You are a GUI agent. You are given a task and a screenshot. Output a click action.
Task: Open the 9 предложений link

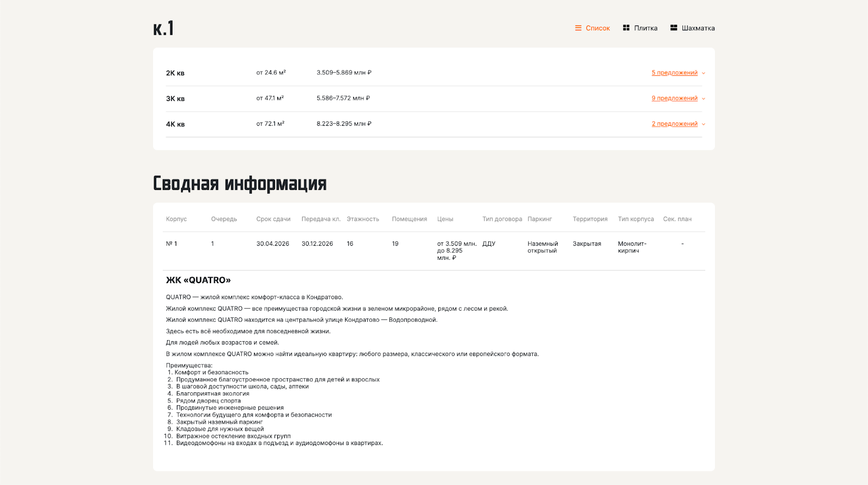coord(674,98)
